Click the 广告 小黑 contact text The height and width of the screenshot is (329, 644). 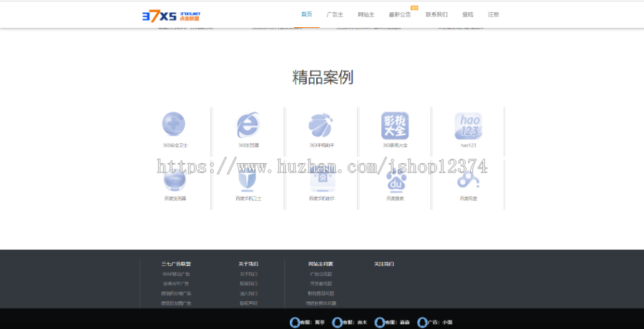441,323
